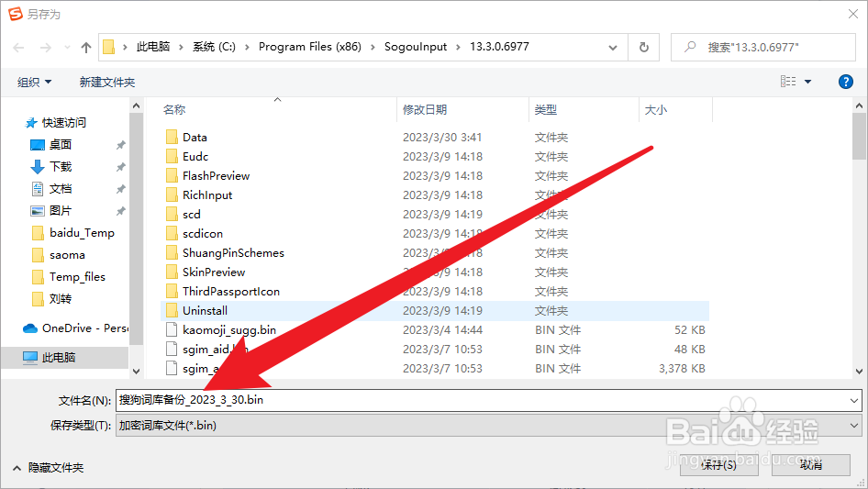Select the ShuangPinSchemes folder
This screenshot has height=489, width=868.
pos(233,253)
